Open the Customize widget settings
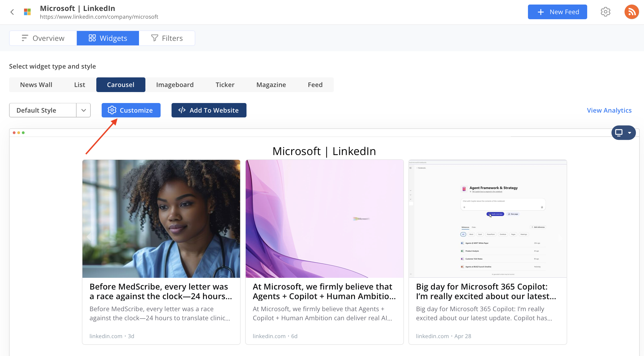Viewport: 644px width, 356px height. coord(131,110)
